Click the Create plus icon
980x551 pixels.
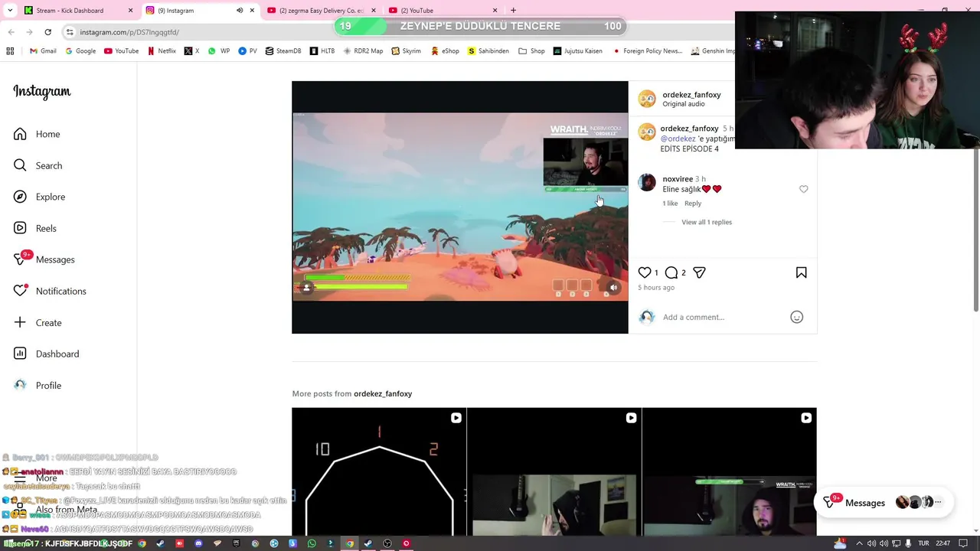(x=20, y=322)
